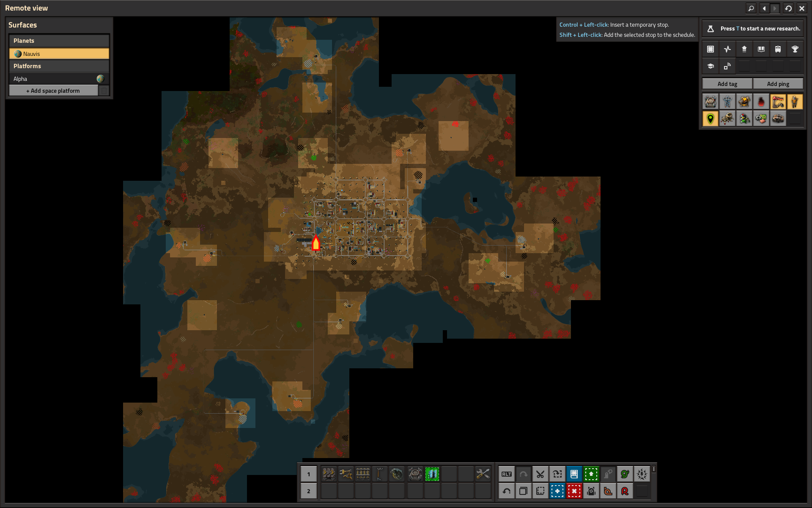This screenshot has height=508, width=812.
Task: Toggle the pipeline segment overlay
Action: [778, 119]
